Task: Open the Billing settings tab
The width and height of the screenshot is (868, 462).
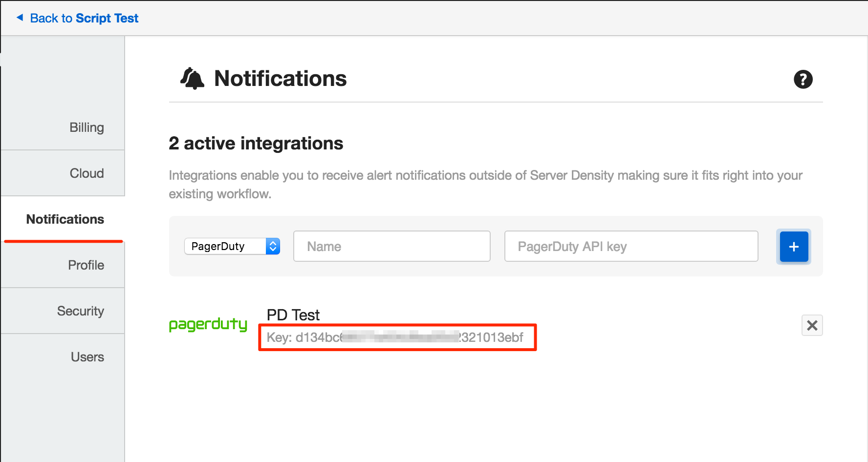Action: pyautogui.click(x=87, y=127)
